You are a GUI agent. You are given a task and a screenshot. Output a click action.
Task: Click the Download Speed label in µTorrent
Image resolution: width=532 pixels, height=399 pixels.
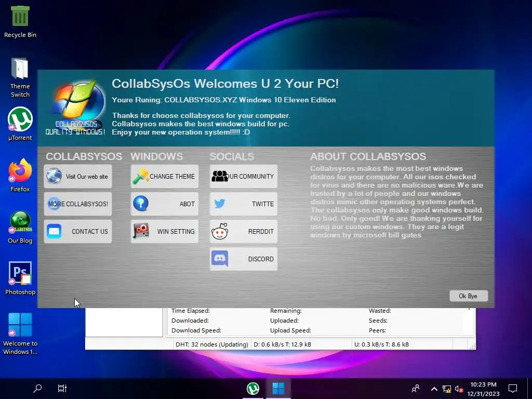coord(196,330)
